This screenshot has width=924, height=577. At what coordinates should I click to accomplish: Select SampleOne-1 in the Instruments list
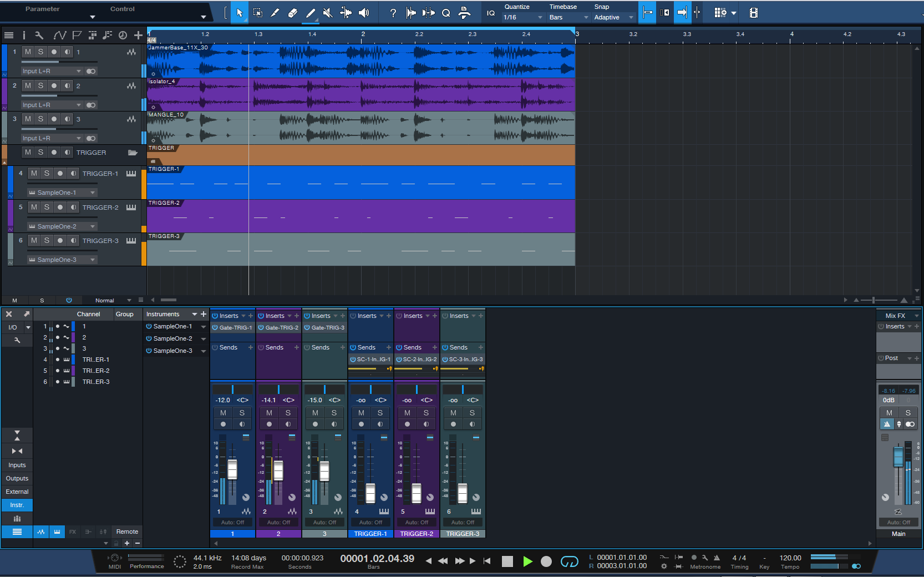click(x=172, y=326)
